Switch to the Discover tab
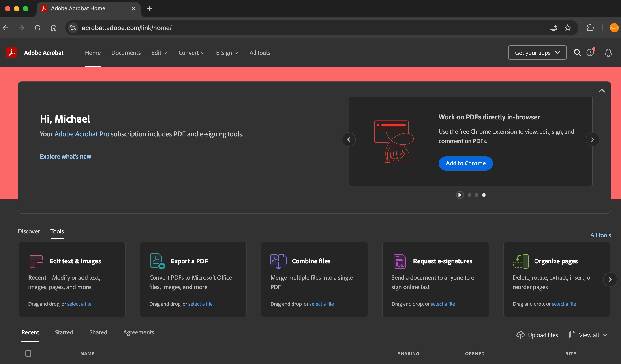This screenshot has height=364, width=621. pyautogui.click(x=29, y=231)
